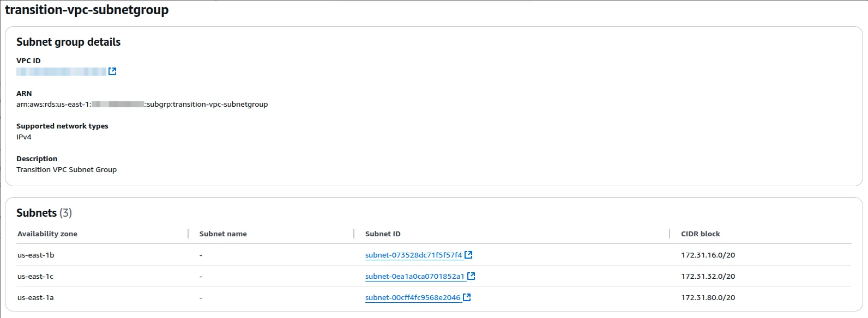Open subnet-073528dc71f5f57f4 link
868x318 pixels.
coord(413,255)
